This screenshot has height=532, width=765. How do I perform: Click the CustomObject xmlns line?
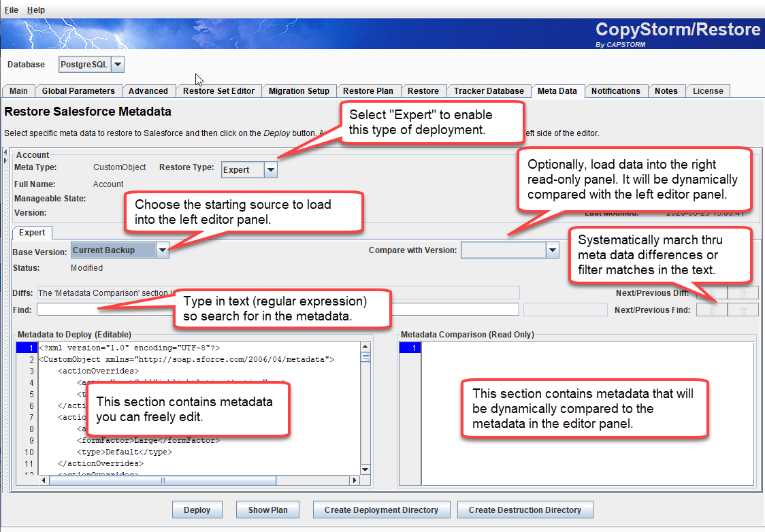tap(187, 359)
